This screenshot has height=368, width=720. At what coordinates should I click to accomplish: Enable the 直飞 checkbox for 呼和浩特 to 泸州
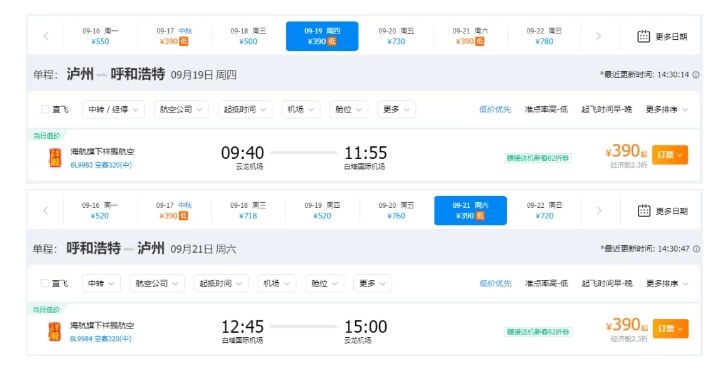tap(45, 283)
